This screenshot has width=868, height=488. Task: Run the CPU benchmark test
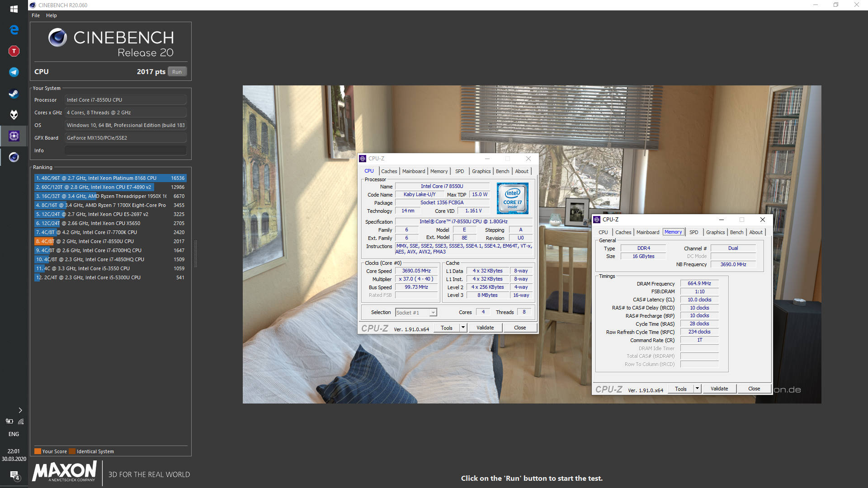177,72
